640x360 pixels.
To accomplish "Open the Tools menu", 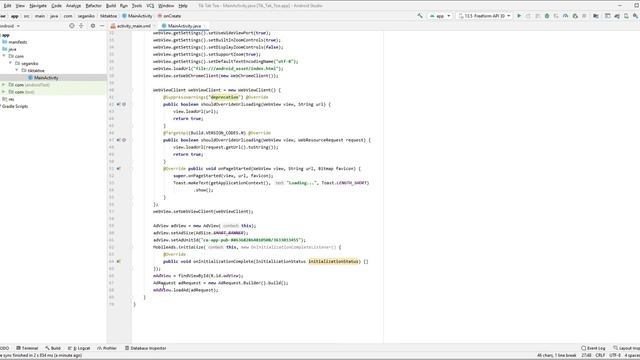I will pos(137,6).
